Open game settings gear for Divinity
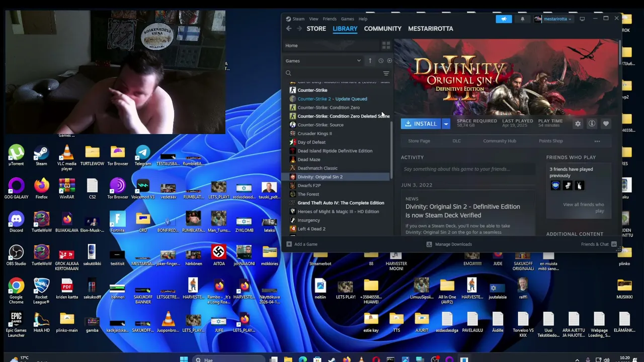The image size is (644, 362). click(x=578, y=124)
